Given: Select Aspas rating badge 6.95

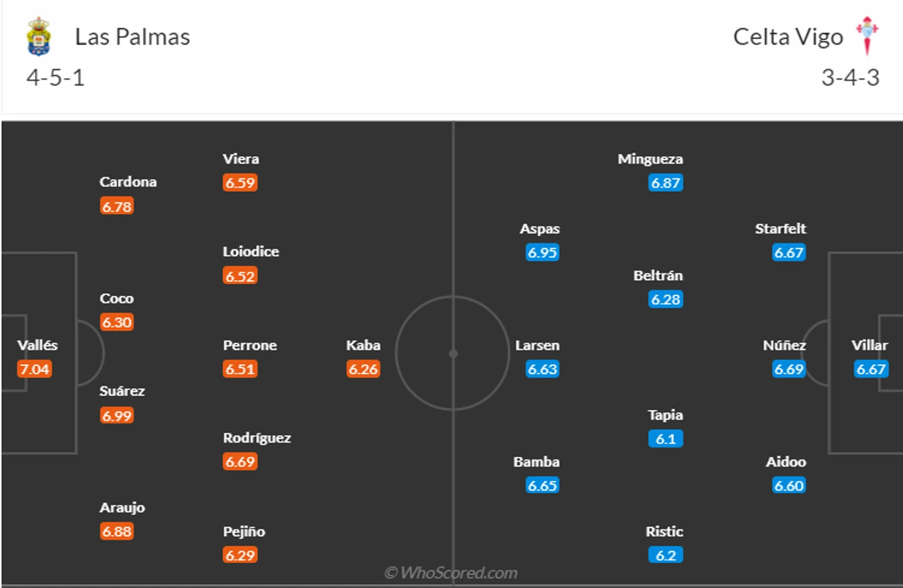Looking at the screenshot, I should click(542, 252).
